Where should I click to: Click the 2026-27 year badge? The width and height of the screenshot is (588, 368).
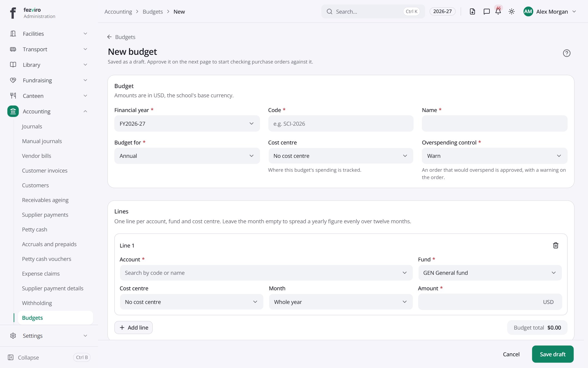click(x=442, y=11)
